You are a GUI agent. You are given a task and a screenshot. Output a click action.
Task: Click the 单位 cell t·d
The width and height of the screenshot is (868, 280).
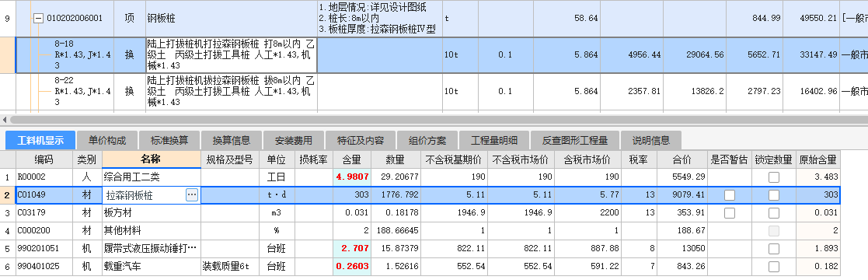277,195
